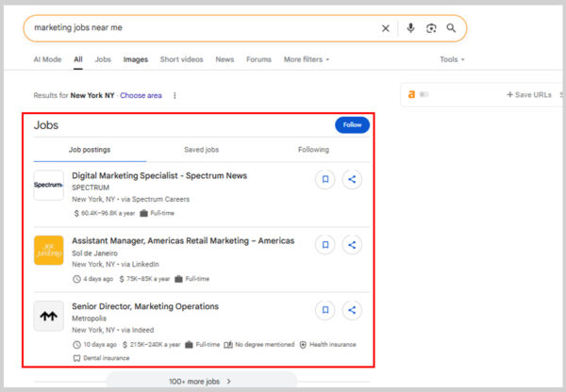
Task: Click the Choose area link
Action: (141, 95)
